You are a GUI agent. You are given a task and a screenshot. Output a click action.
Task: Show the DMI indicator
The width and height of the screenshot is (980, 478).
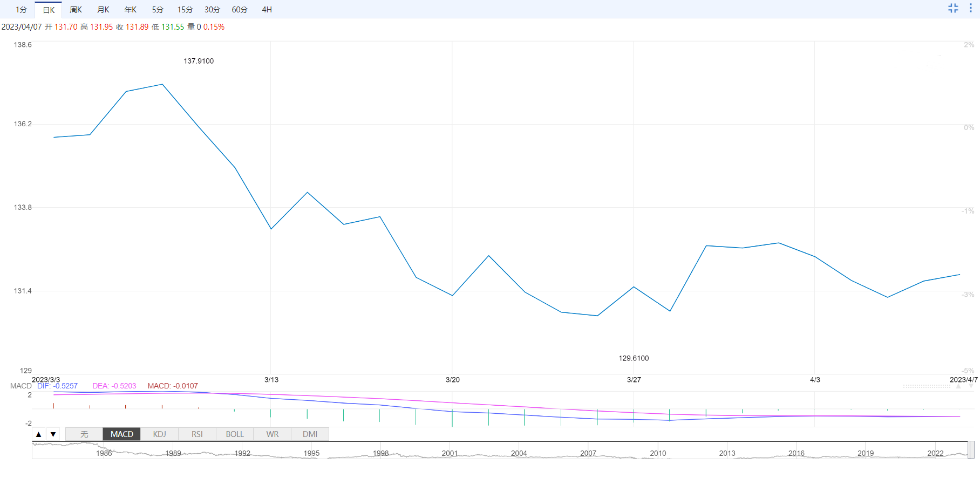coord(310,434)
